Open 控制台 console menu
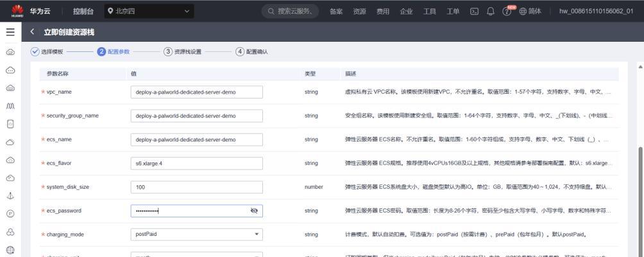The height and width of the screenshot is (257, 644). 83,12
